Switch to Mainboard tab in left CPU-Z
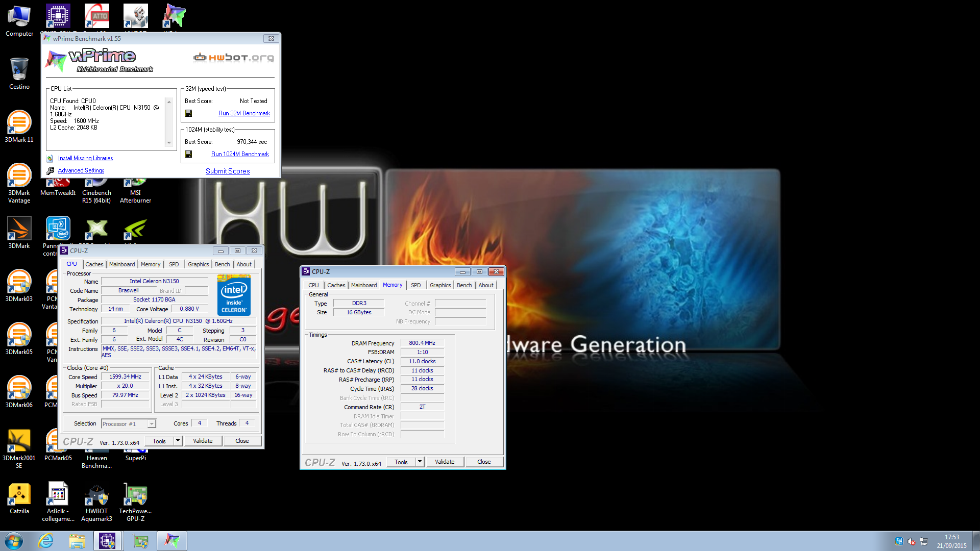980x551 pixels. (x=122, y=264)
